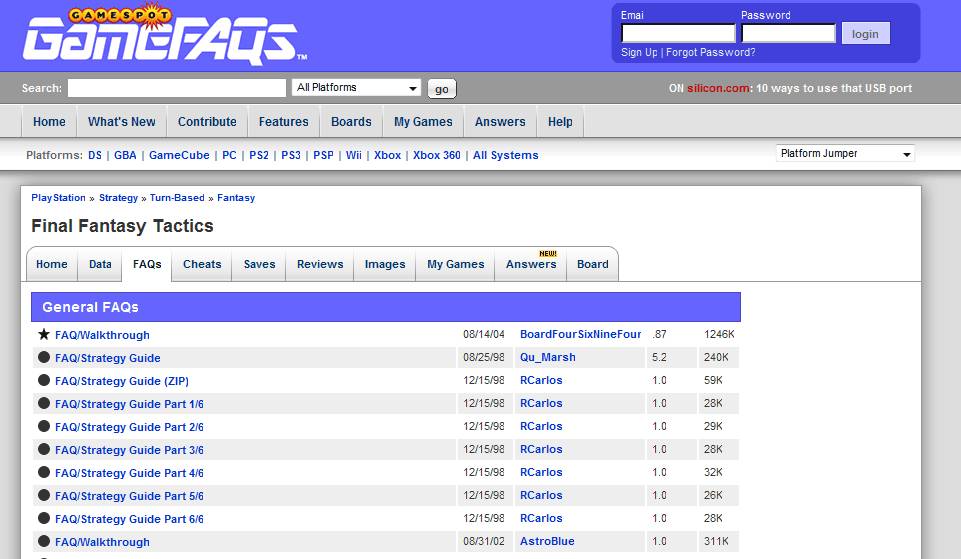Screen dimensions: 961x559
Task: Open Contribute in main navigation
Action: click(207, 121)
